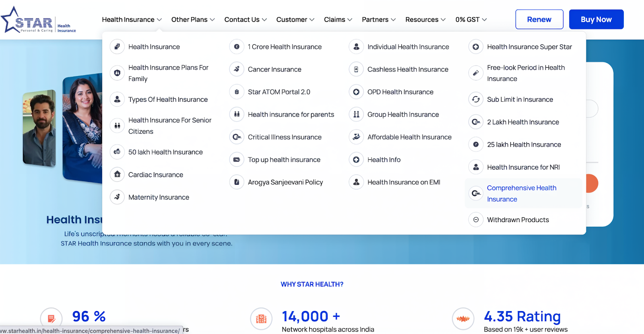
Task: Click the icon beside 1 Crore Health Insurance
Action: point(237,47)
